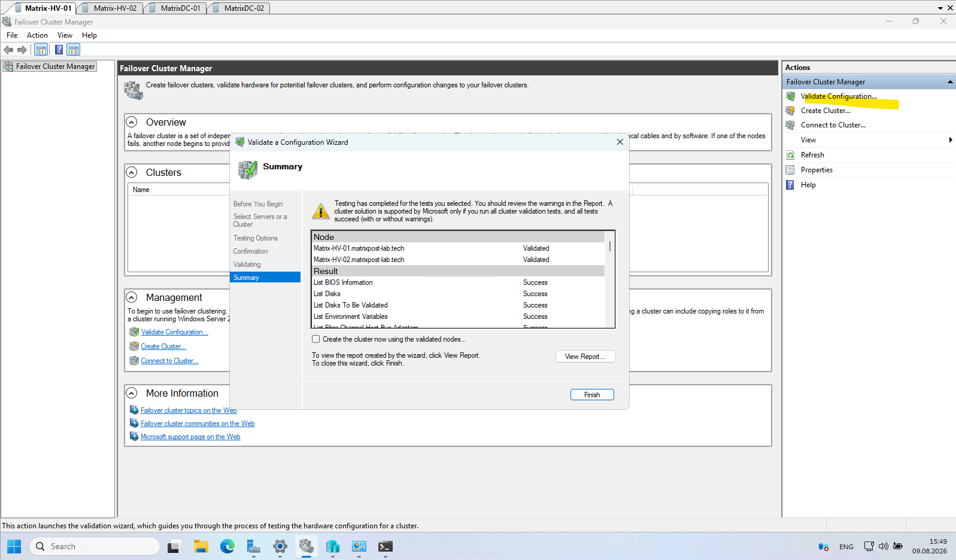Collapse the Overview section

point(132,122)
